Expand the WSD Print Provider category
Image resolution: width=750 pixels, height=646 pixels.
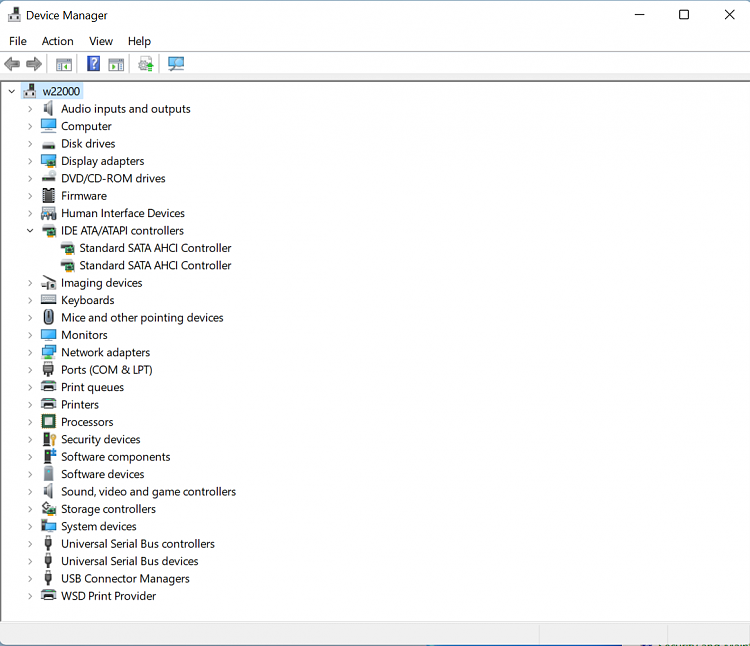(x=30, y=596)
